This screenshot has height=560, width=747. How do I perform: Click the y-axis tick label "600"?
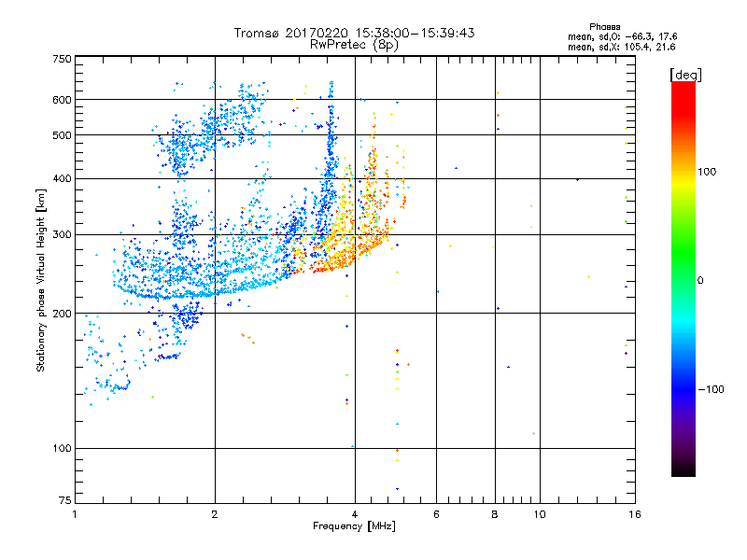[x=62, y=100]
